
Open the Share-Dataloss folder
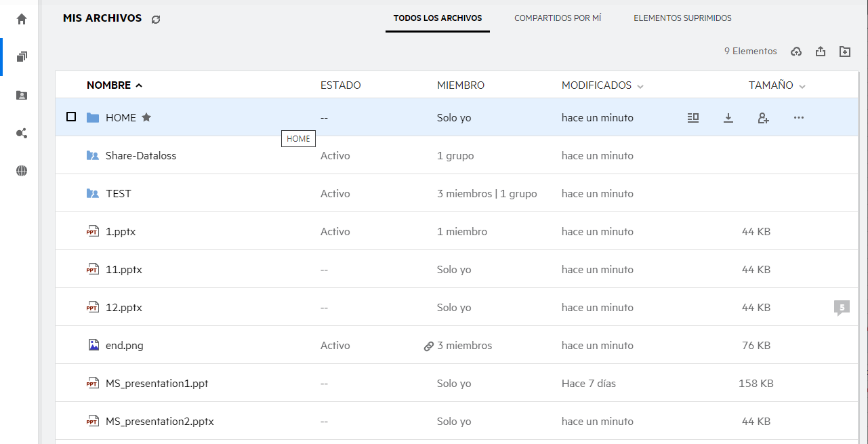[x=140, y=156]
